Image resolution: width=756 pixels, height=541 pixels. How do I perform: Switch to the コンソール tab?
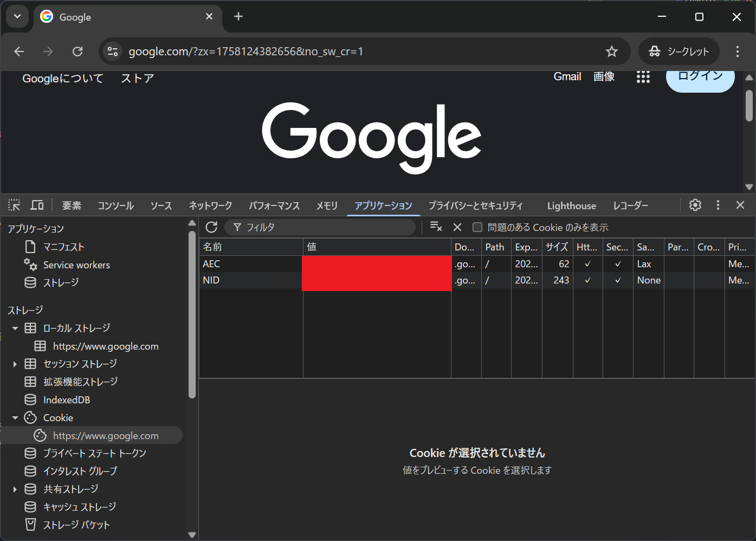[x=115, y=205]
